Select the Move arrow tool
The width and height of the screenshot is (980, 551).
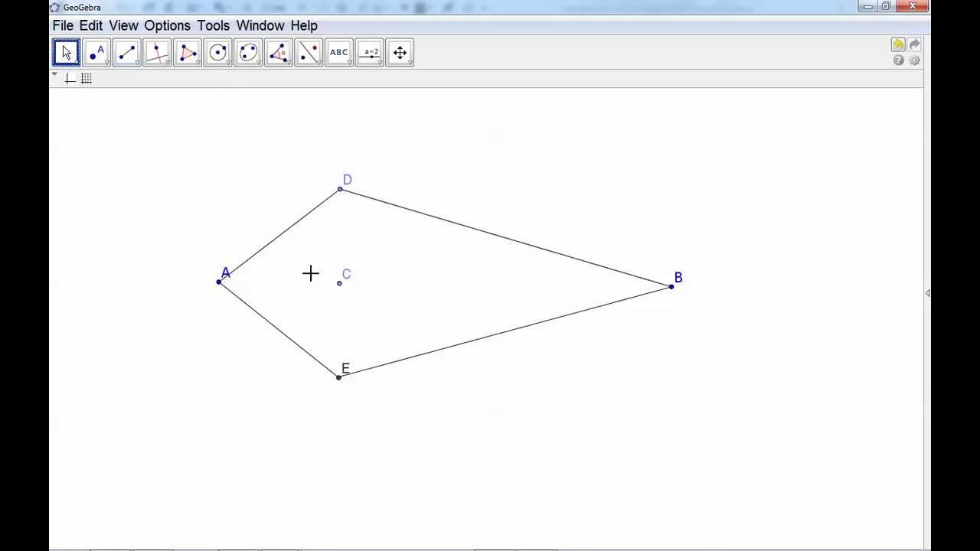[x=66, y=53]
